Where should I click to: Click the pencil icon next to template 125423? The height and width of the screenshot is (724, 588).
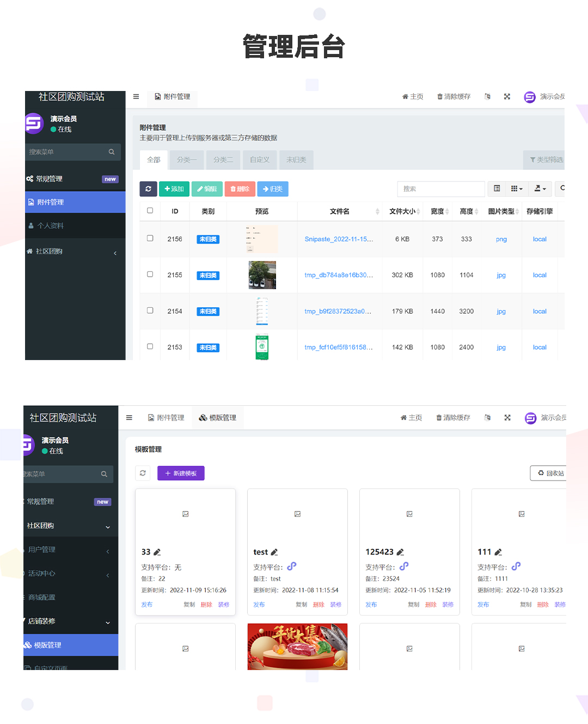coord(400,552)
